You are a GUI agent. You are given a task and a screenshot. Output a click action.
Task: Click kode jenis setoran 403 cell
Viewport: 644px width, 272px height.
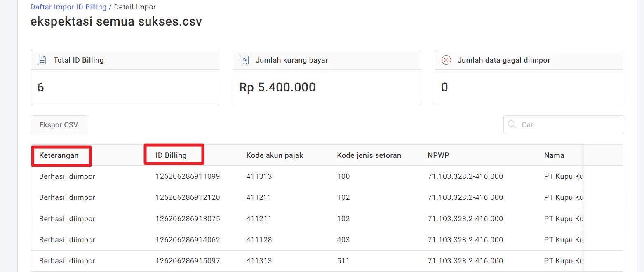(343, 240)
